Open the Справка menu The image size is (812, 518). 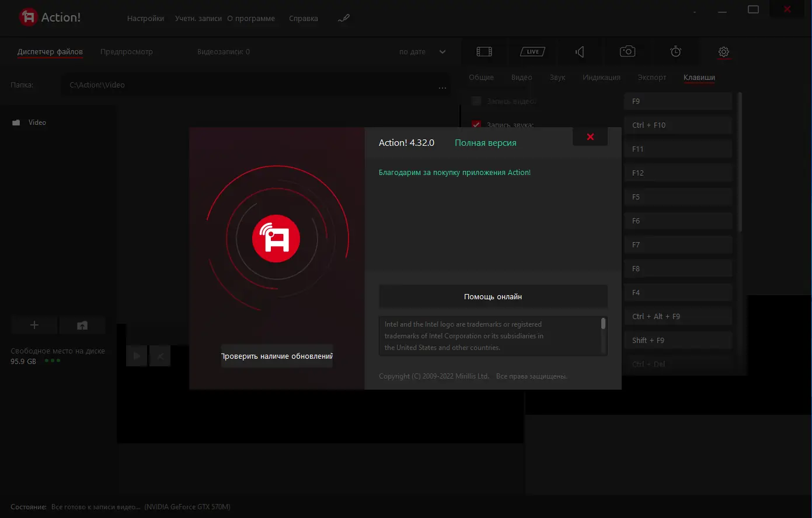pos(304,18)
